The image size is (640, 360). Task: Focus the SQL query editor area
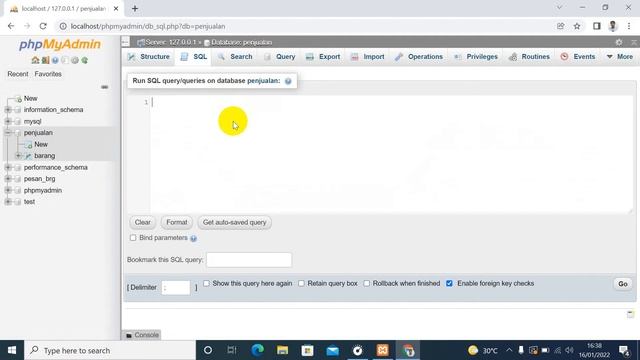click(x=391, y=154)
